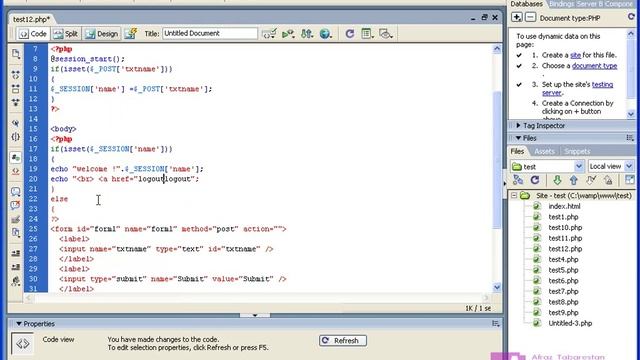Click the Title text field
The height and width of the screenshot is (360, 640).
tap(210, 33)
